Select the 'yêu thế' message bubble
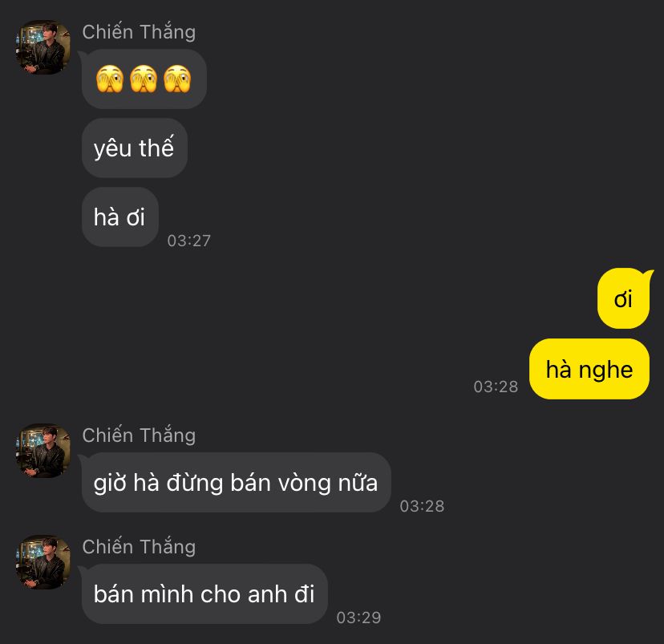Screen dimensions: 664x644 tap(134, 148)
